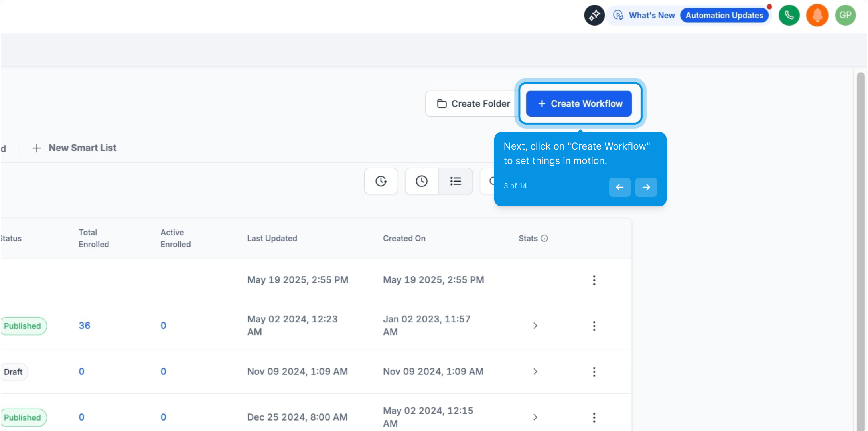This screenshot has height=431, width=868.
Task: Open the three-dot menu for Dec 25 2024 row
Action: 594,417
